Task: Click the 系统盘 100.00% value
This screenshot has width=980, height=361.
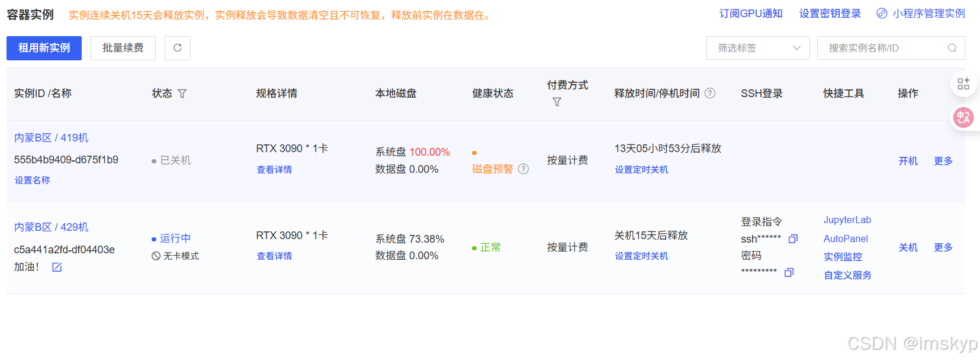Action: coord(413,152)
